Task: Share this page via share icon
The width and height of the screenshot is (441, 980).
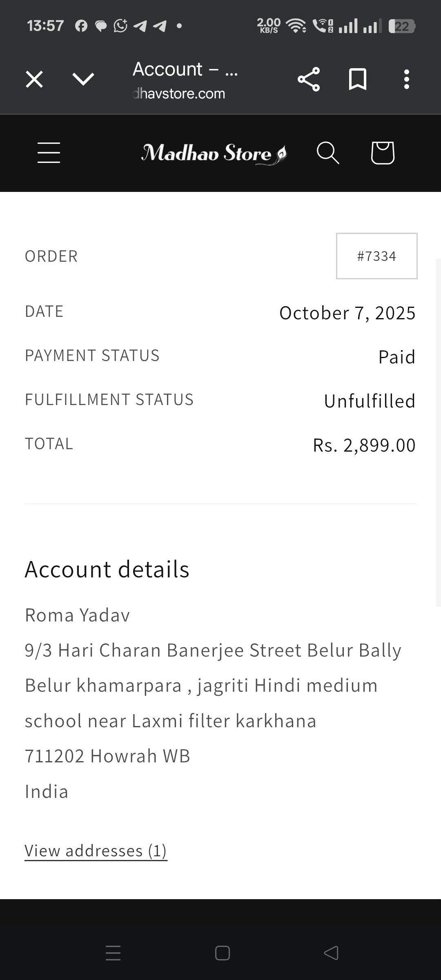Action: click(309, 79)
